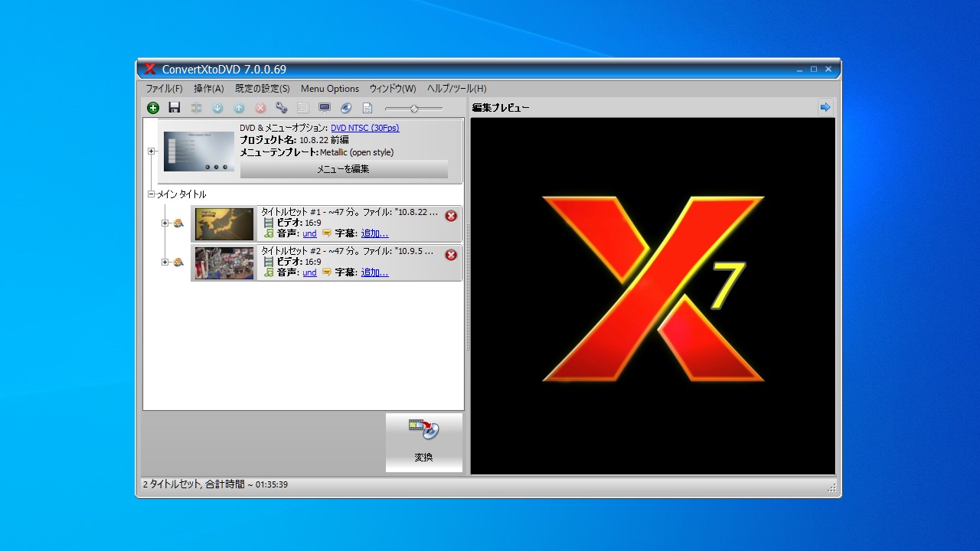Click the move down arrow icon
This screenshot has width=980, height=551.
pyautogui.click(x=217, y=108)
